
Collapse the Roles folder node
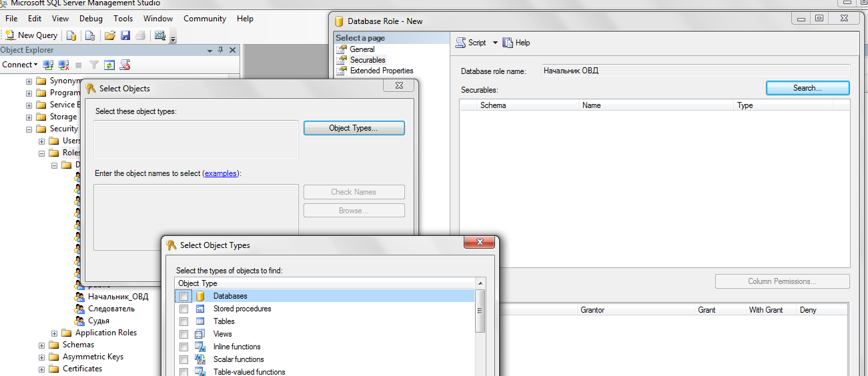(41, 153)
